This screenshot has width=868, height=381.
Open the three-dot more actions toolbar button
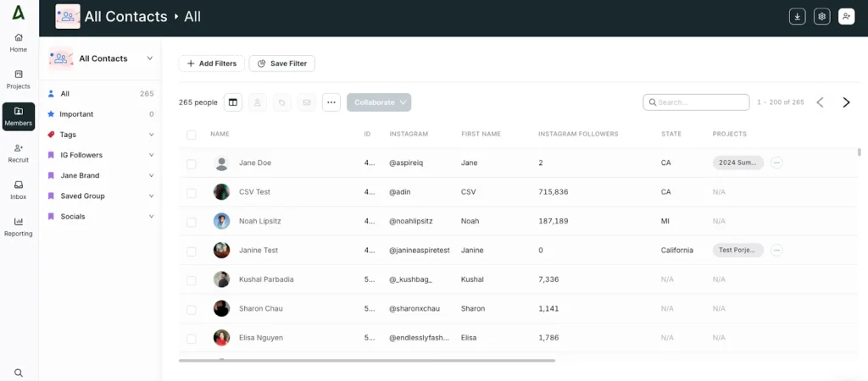[x=331, y=102]
